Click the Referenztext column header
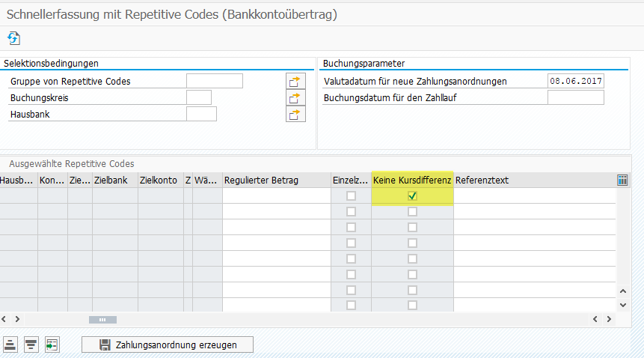 534,180
